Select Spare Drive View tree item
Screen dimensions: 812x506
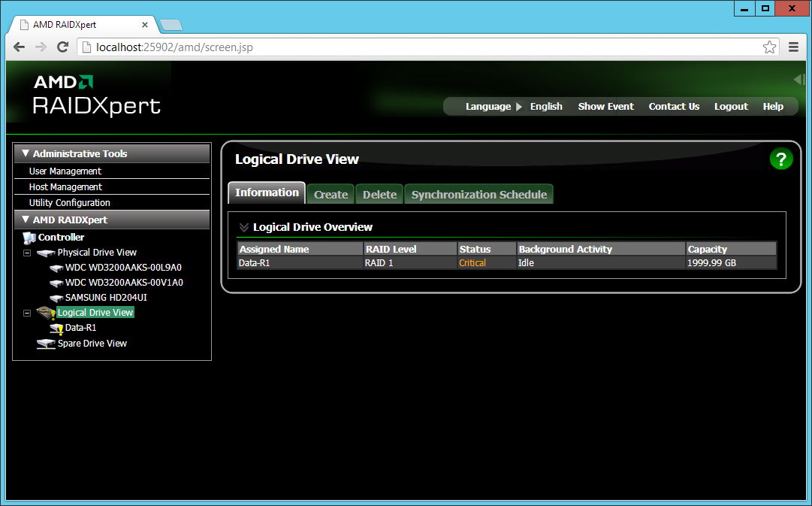coord(92,343)
